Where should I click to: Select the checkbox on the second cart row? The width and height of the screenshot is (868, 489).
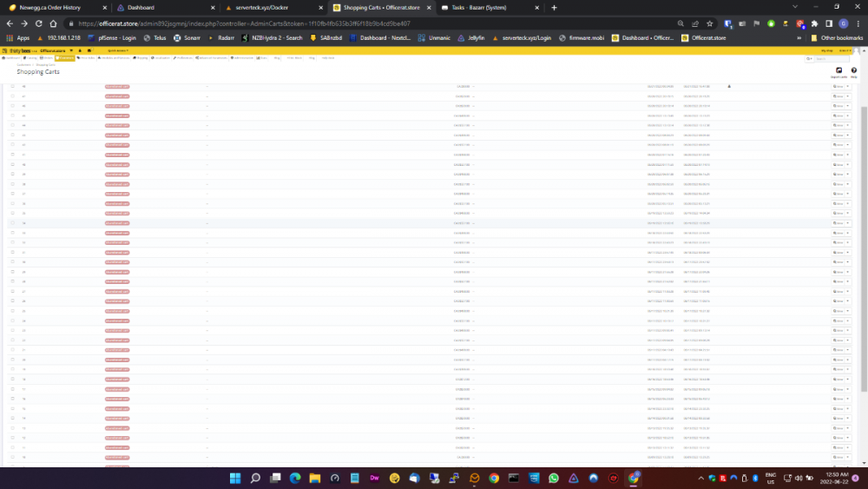click(x=12, y=96)
